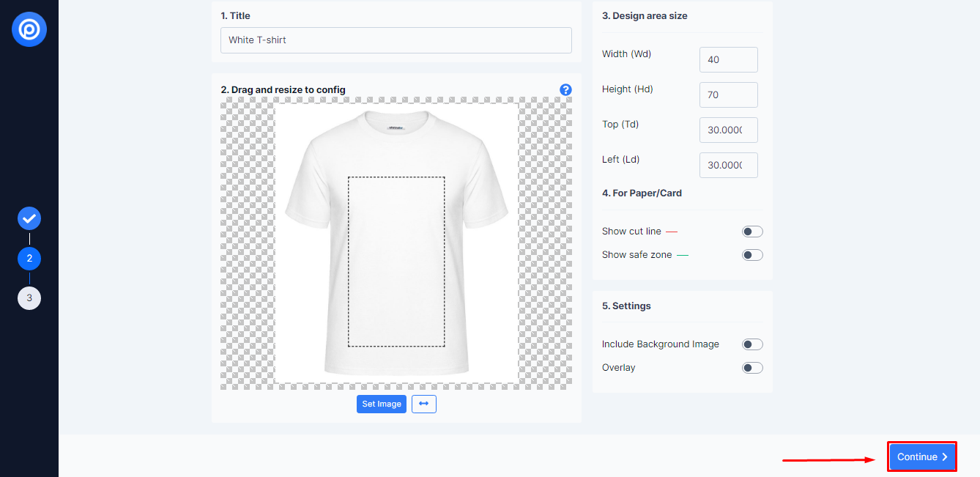Click the 'Overlay' label text
Viewport: 980px width, 477px height.
point(619,368)
